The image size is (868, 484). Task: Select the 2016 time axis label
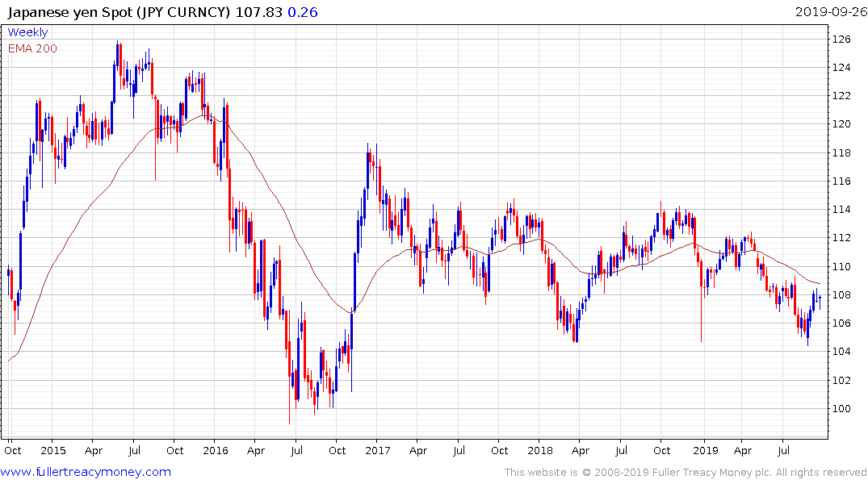point(216,450)
